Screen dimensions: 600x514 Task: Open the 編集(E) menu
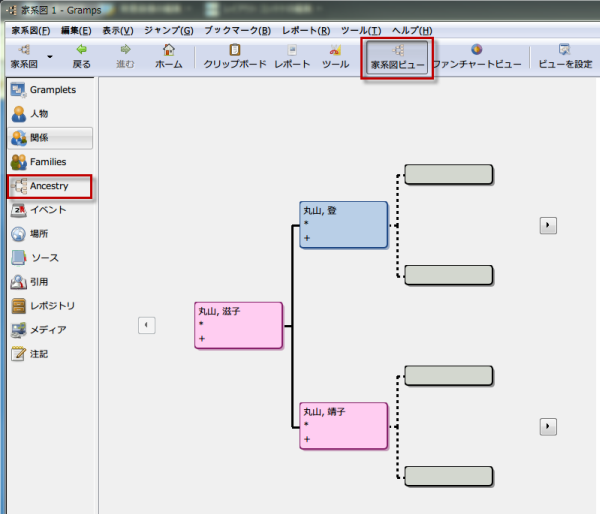point(77,30)
